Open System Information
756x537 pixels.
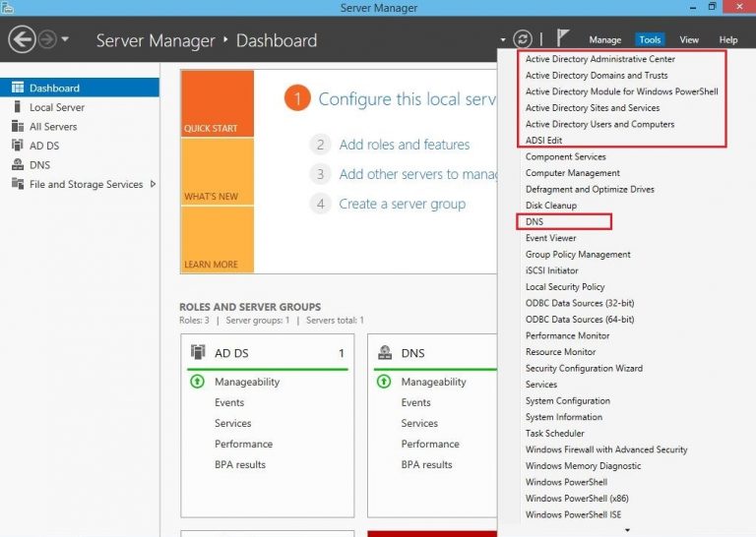[x=564, y=417]
